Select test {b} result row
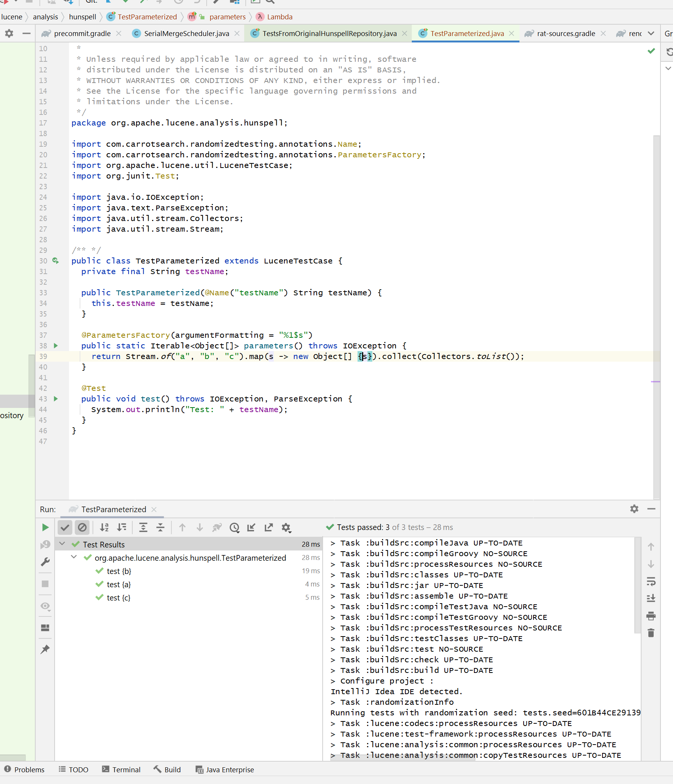673x784 pixels. [x=188, y=571]
